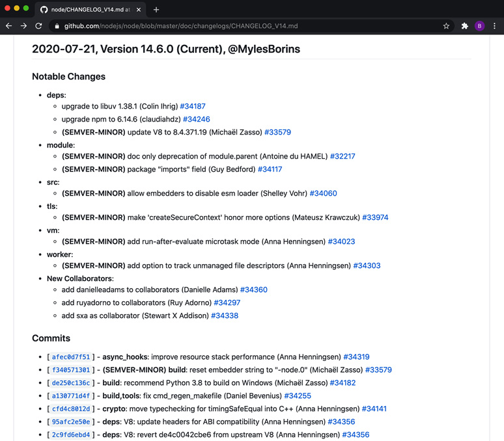Click the lock icon in address bar

(57, 26)
